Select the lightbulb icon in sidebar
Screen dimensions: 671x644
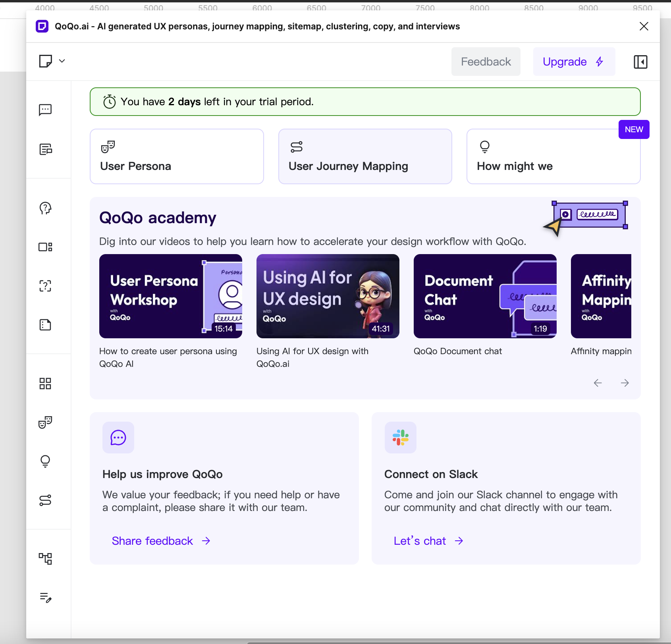click(45, 461)
